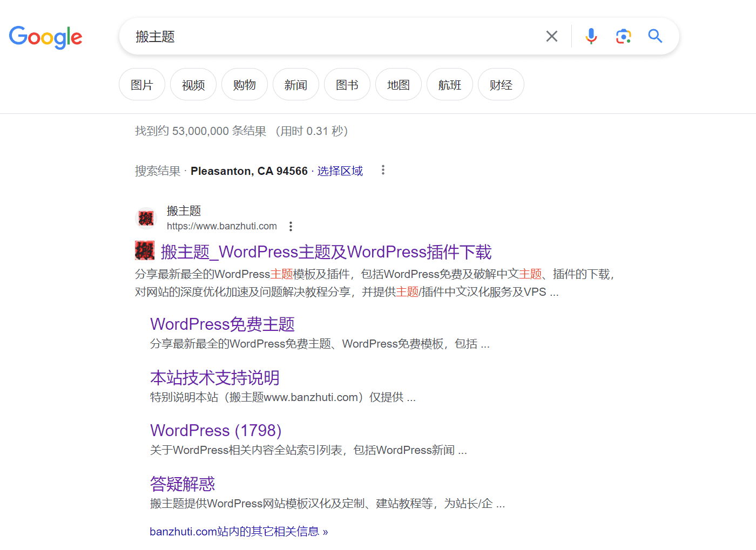The image size is (756, 550).
Task: Click the Pleasanton, CA 94566 location text
Action: tap(249, 171)
